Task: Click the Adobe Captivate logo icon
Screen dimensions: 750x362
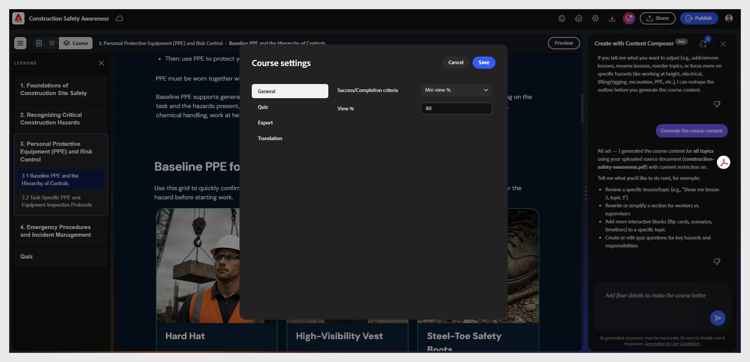Action: pos(18,18)
